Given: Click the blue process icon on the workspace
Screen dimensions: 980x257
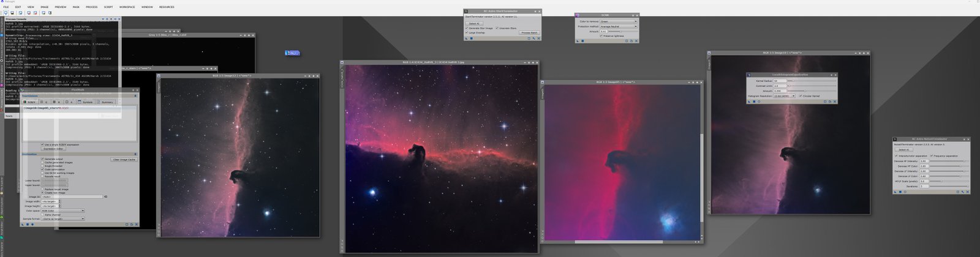Looking at the screenshot, I should point(292,53).
